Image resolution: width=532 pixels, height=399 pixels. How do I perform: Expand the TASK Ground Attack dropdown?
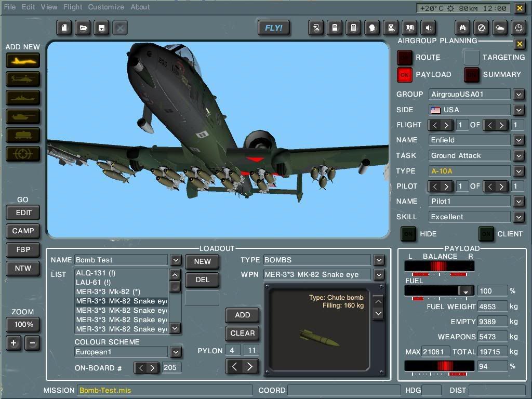click(518, 155)
